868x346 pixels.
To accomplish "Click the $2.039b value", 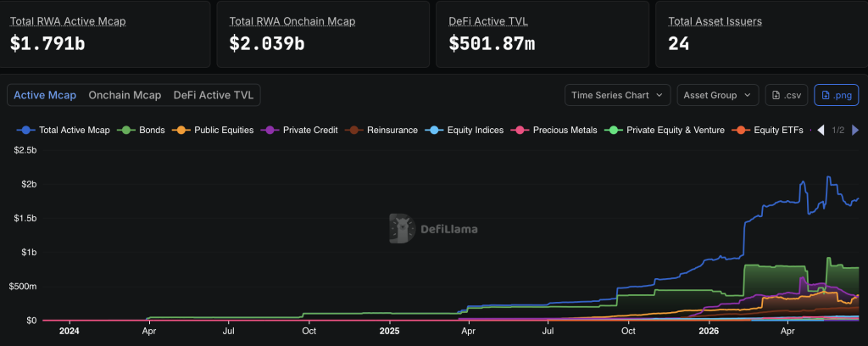I will point(267,44).
